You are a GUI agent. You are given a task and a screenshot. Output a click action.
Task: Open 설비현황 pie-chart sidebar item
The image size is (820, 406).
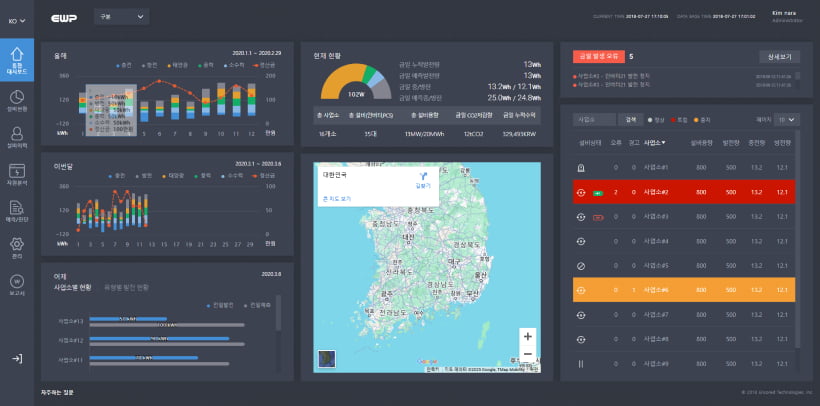tap(17, 101)
